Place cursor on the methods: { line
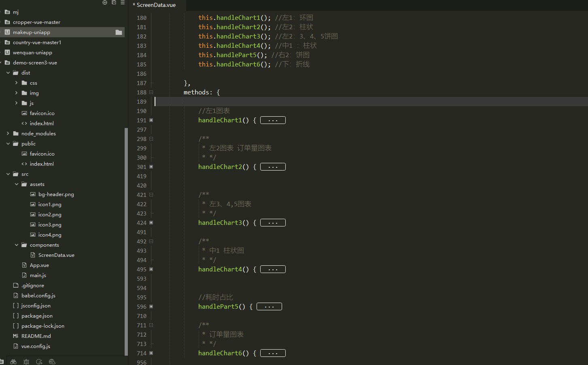 [x=202, y=92]
